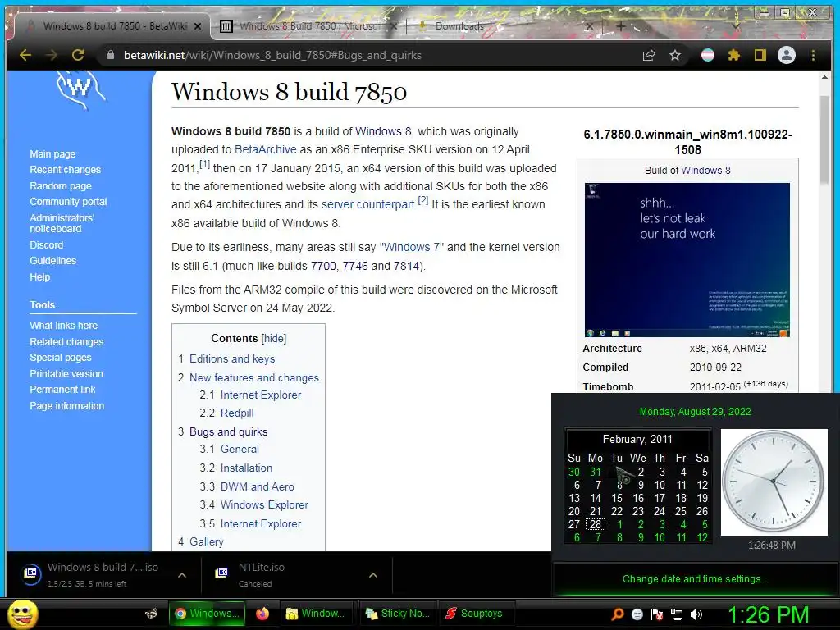Open Printable version link
This screenshot has height=630, width=840.
click(66, 373)
